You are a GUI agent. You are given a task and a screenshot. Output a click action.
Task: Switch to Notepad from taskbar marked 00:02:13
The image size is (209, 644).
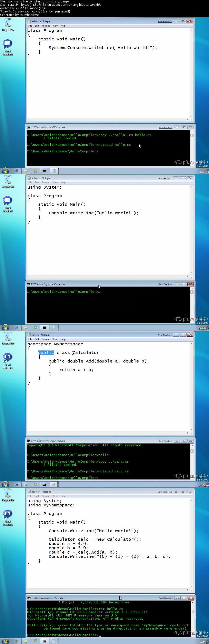(x=54, y=171)
